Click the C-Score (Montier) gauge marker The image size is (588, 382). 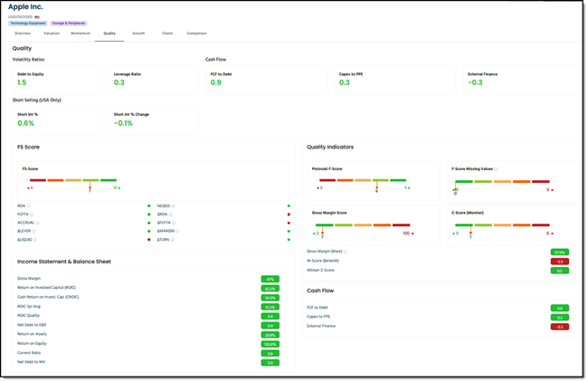470,234
